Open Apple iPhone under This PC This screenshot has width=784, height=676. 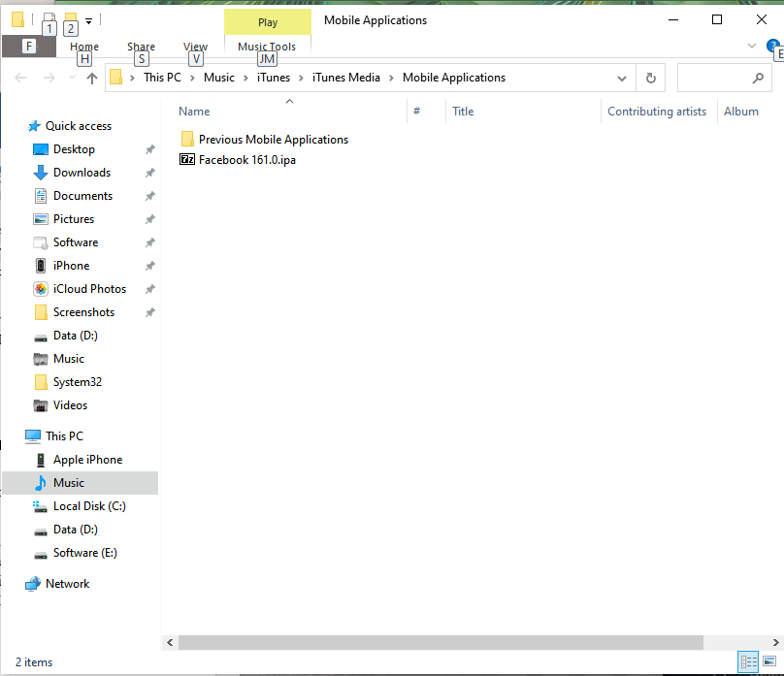pos(87,460)
